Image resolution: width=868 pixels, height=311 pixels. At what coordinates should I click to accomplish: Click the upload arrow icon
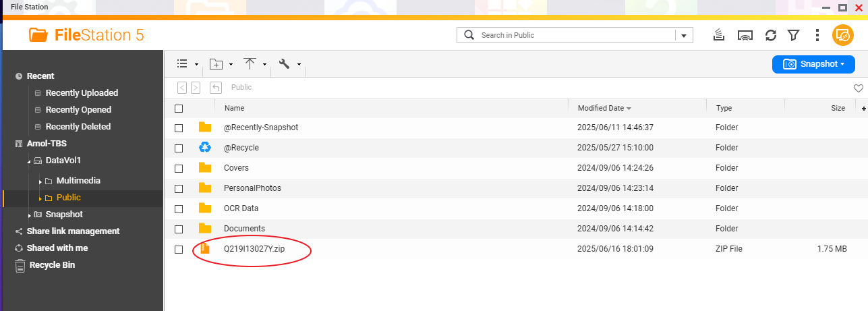point(250,64)
